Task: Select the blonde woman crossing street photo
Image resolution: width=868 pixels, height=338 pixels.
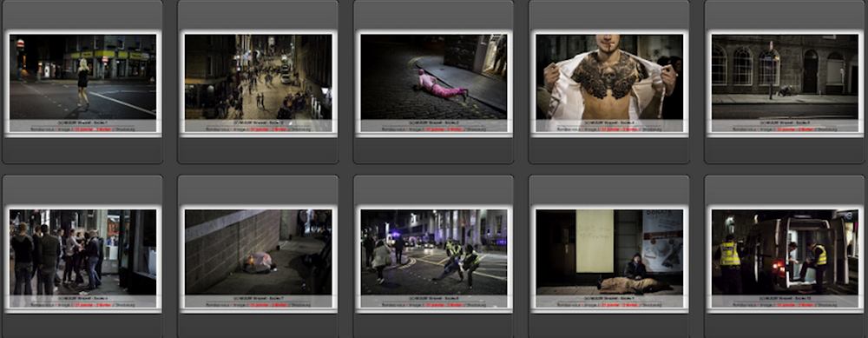Action: tap(83, 76)
